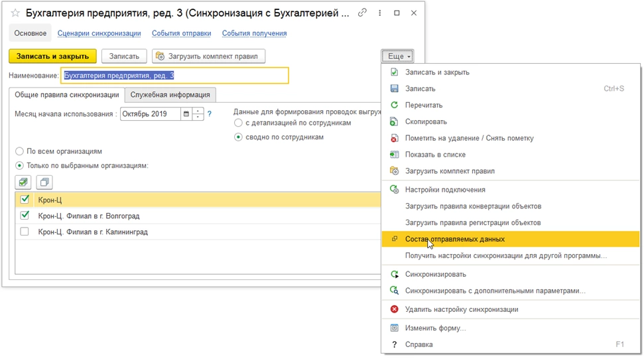This screenshot has height=359, width=644.
Task: Click the check all organizations icon
Action: click(x=24, y=182)
